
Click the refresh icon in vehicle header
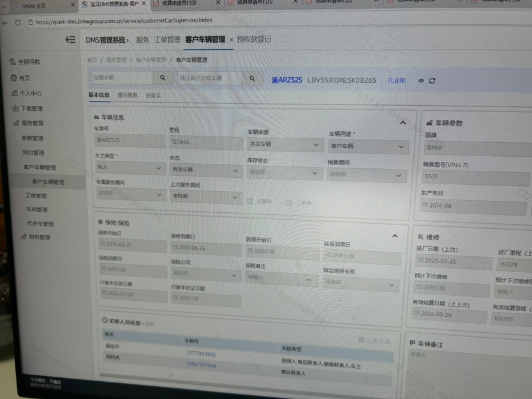432,81
